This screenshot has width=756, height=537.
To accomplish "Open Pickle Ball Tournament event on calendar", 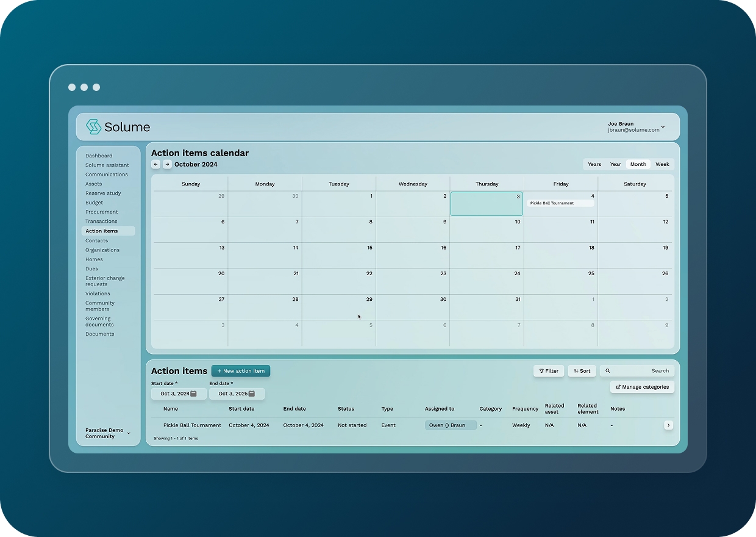I will [560, 203].
